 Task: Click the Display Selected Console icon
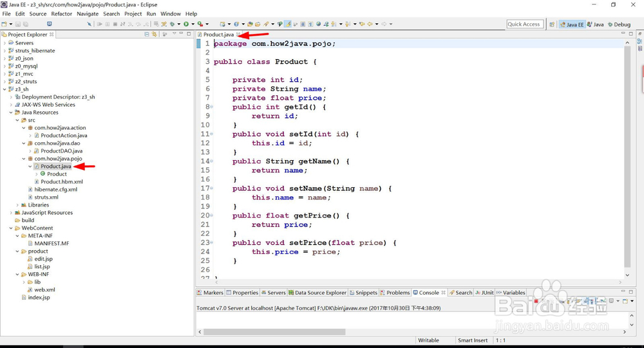coord(611,301)
